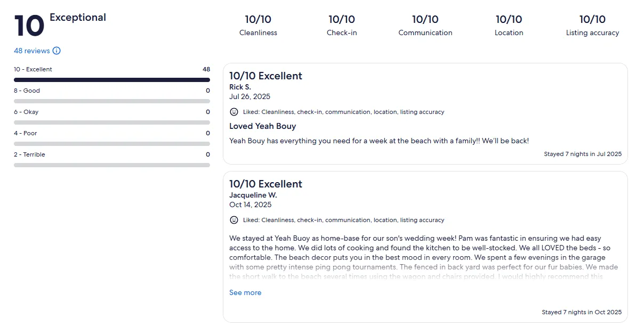Image resolution: width=644 pixels, height=327 pixels.
Task: Click the Loved Yeah Bouy review title
Action: click(262, 126)
